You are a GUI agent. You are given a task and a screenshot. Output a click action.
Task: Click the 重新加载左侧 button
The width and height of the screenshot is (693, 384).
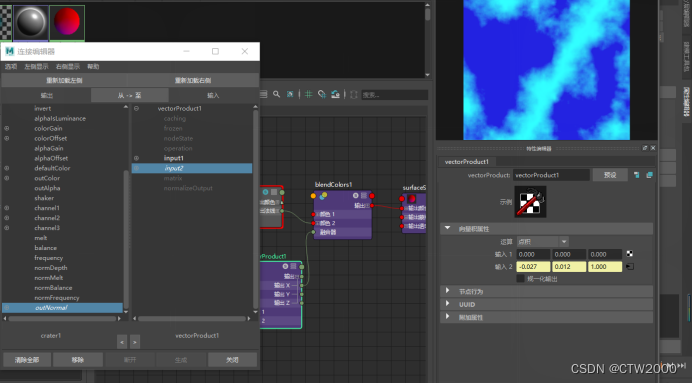click(65, 80)
